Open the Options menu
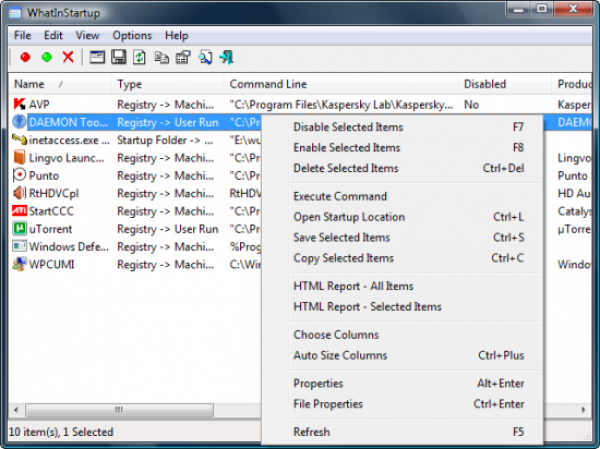 tap(132, 35)
